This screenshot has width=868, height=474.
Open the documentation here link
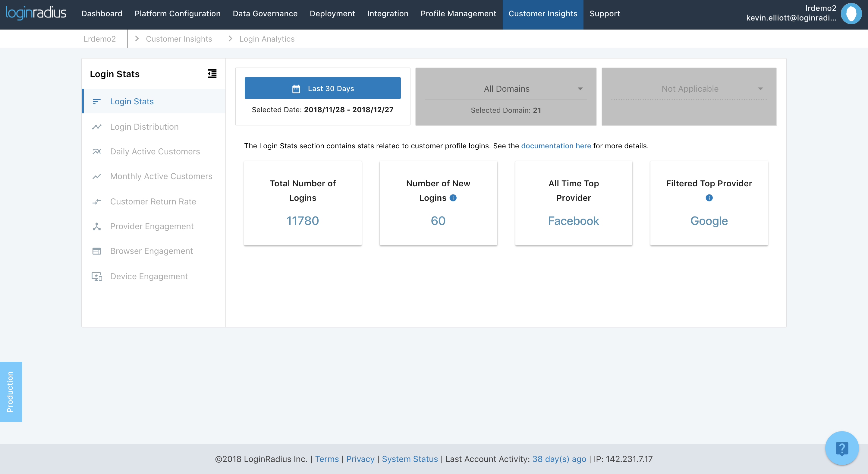point(556,146)
